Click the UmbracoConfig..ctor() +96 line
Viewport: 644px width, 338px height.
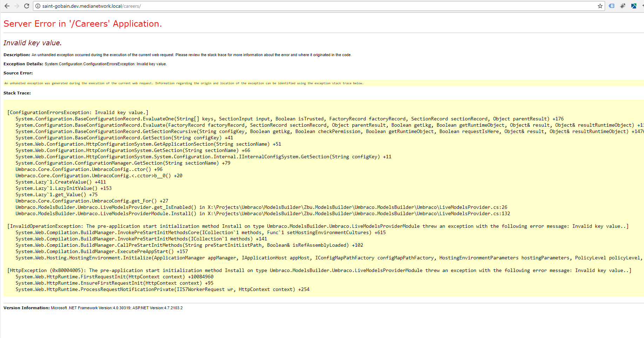(x=89, y=169)
